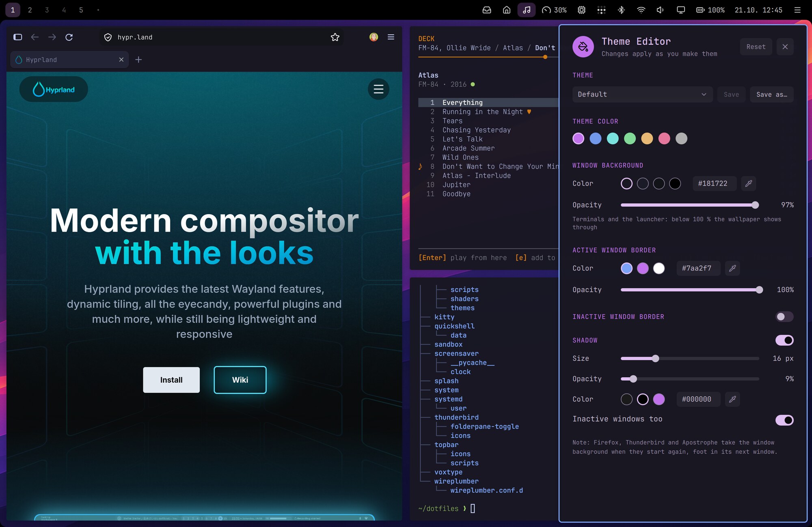This screenshot has width=812, height=527.
Task: Open Hyprland site round hamburger menu
Action: 378,89
